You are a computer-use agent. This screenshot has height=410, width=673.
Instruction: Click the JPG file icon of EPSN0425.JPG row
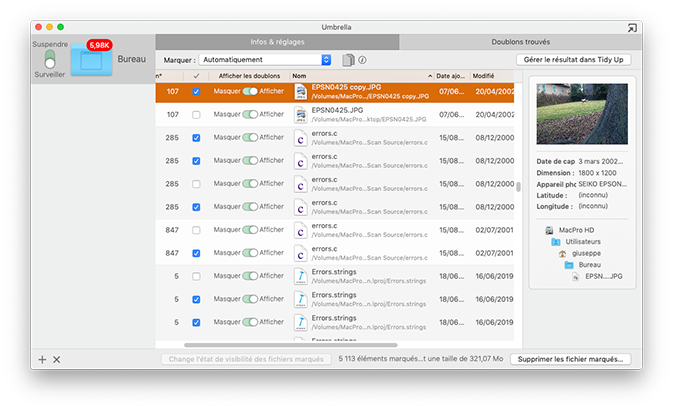301,115
